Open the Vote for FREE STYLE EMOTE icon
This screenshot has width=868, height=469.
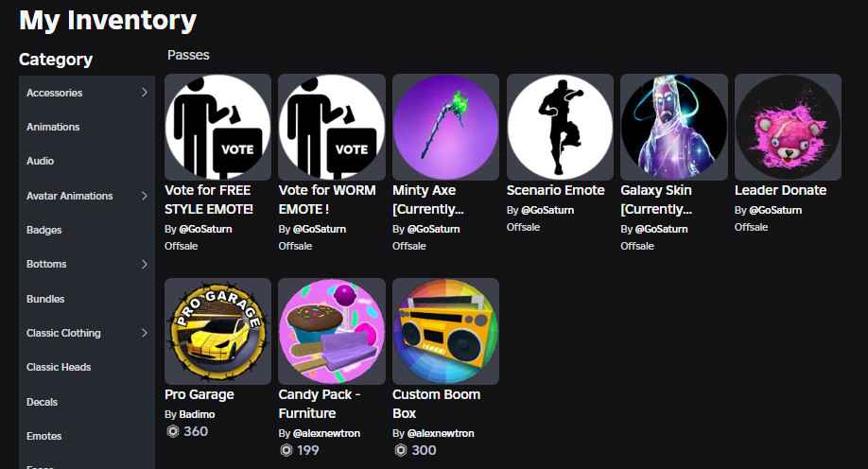point(217,127)
